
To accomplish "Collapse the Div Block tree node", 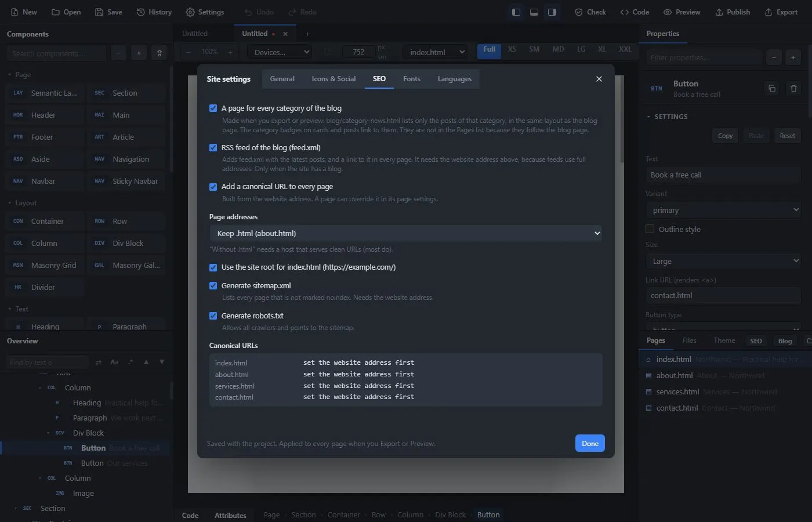I will pos(48,433).
